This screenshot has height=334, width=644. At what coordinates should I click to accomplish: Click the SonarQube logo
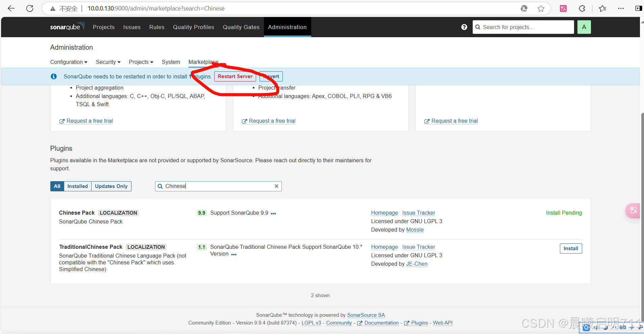(67, 27)
